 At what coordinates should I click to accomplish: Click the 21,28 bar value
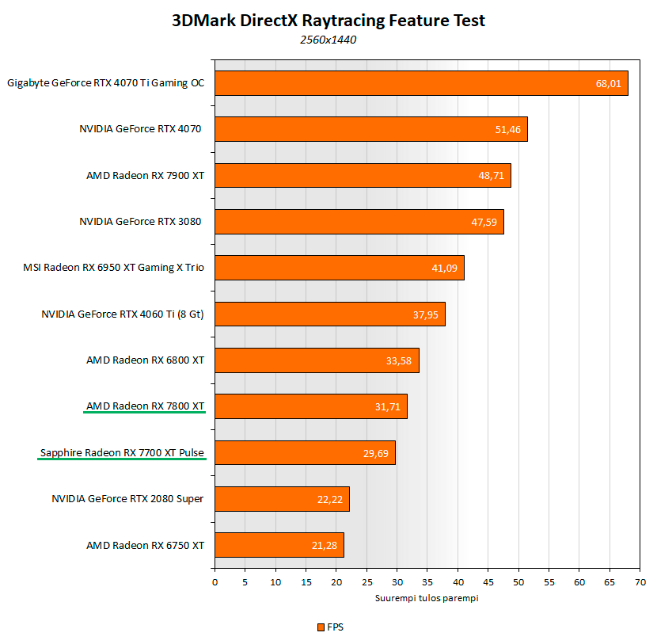click(x=325, y=546)
